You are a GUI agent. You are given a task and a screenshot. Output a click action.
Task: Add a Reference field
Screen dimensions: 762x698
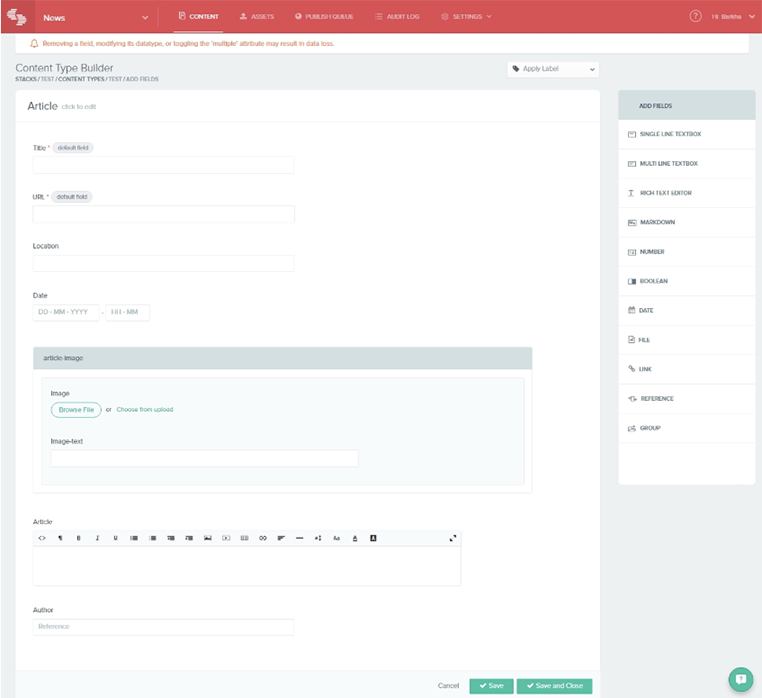[687, 399]
